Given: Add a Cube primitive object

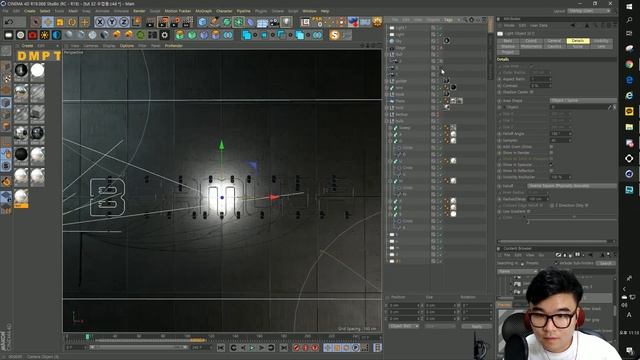Looking at the screenshot, I should tap(202, 22).
